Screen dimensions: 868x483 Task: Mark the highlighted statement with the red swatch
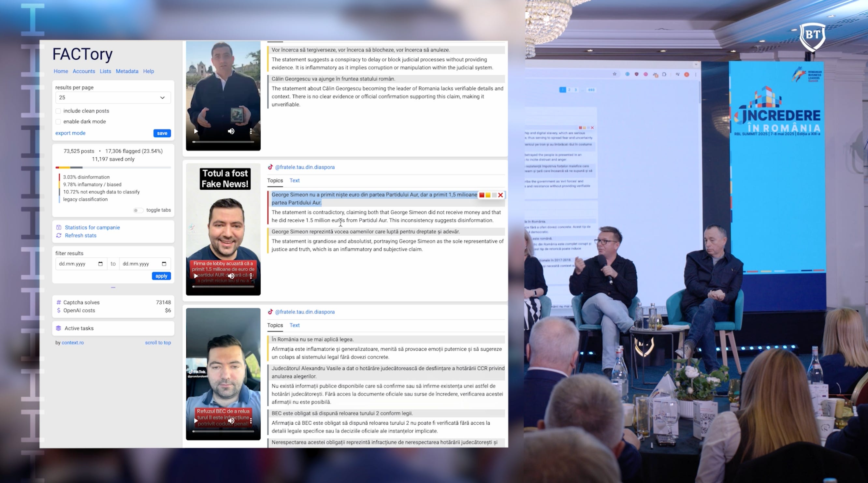pos(482,195)
